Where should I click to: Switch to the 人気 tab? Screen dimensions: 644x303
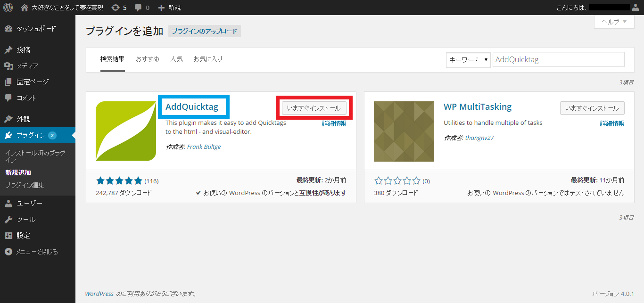176,59
